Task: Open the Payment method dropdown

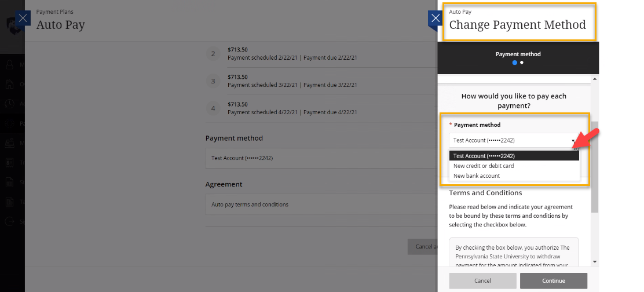Action: [x=514, y=140]
